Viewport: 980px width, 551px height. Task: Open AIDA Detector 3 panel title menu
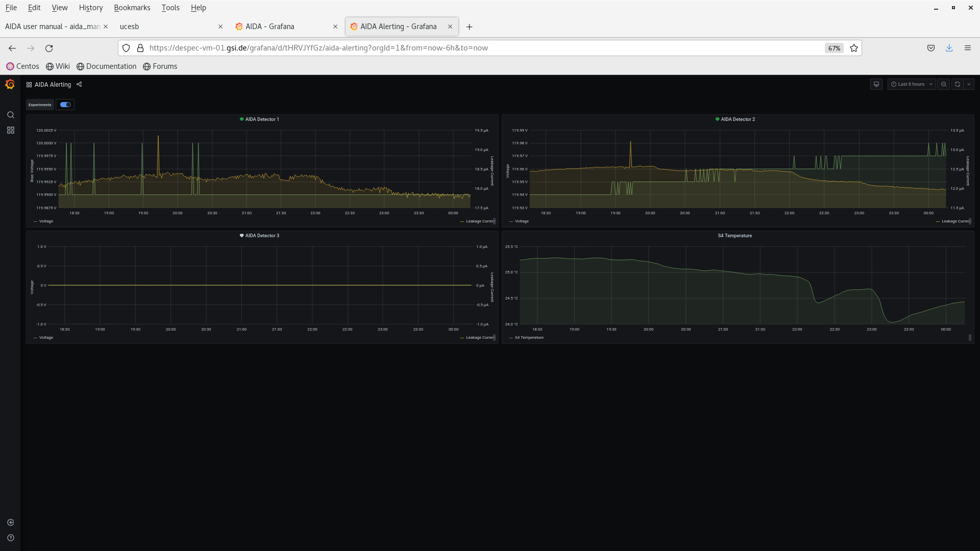coord(262,236)
